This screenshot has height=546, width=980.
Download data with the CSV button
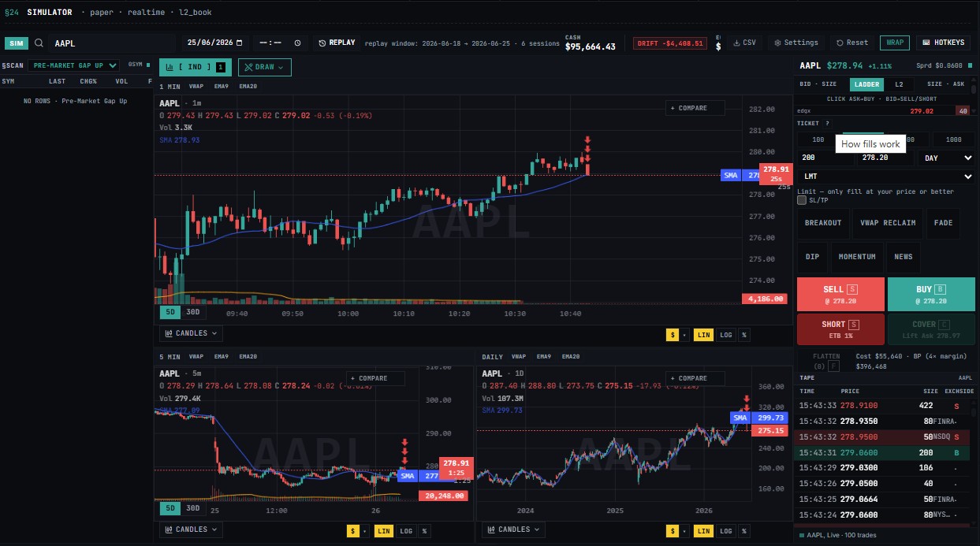click(743, 43)
